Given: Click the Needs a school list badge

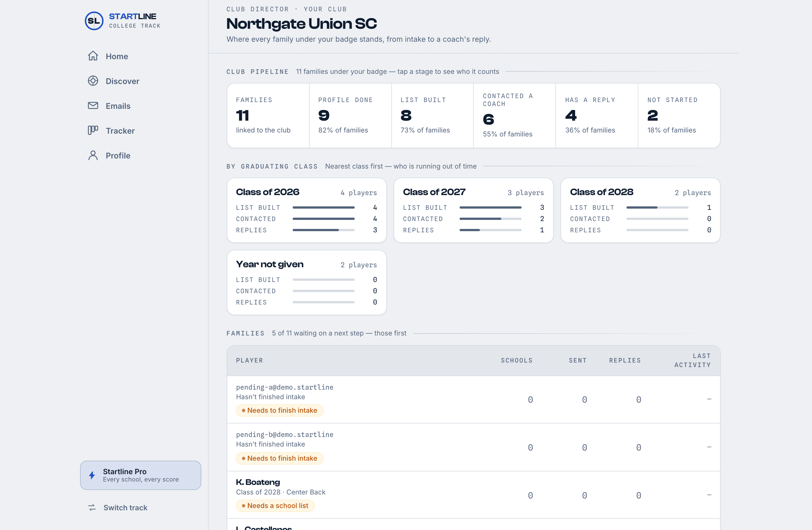Looking at the screenshot, I should pyautogui.click(x=275, y=506).
